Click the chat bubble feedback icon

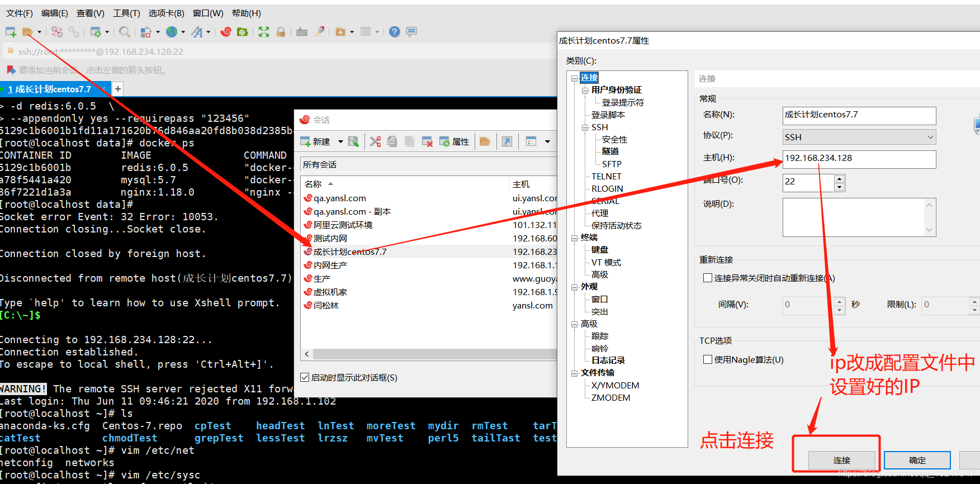tap(411, 32)
